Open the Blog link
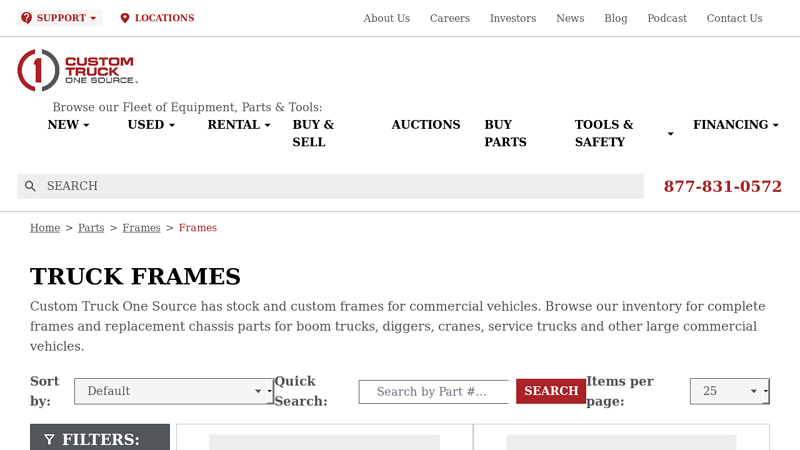Screen dimensions: 800x450 tap(616, 18)
